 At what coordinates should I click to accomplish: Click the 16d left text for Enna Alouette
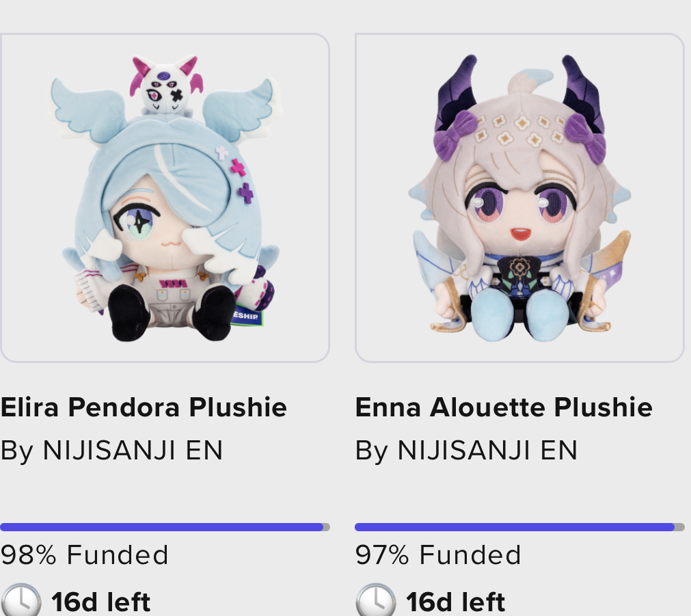click(455, 602)
